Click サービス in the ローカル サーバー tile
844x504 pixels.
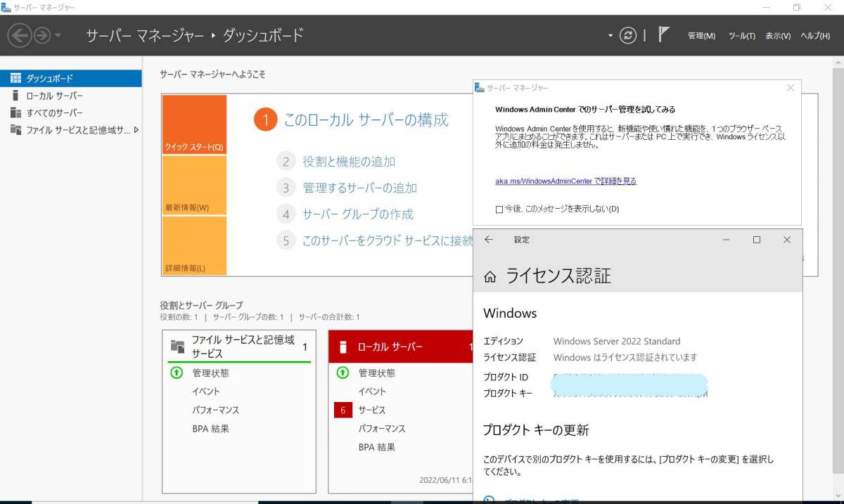[372, 410]
